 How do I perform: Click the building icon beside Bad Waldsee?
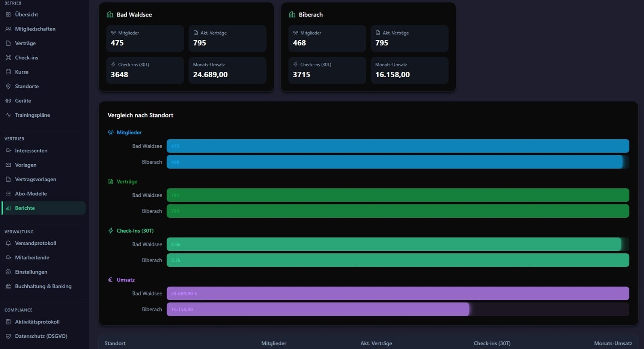point(110,14)
